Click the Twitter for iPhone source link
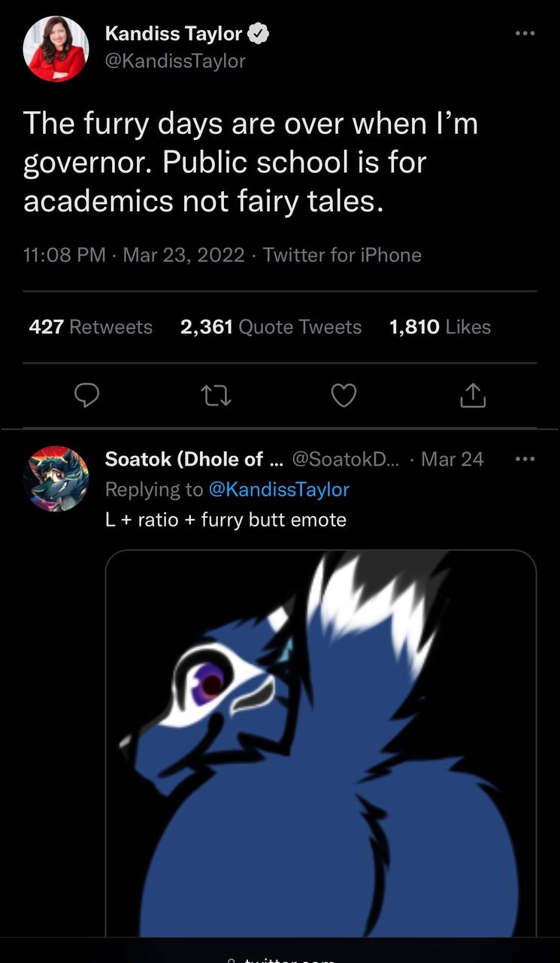The width and height of the screenshot is (560, 963). (342, 255)
